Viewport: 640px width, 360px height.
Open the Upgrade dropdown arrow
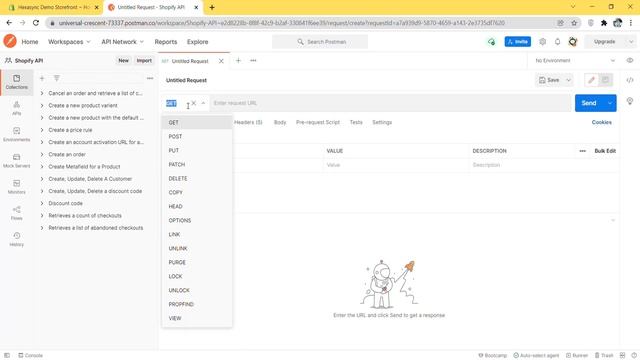[631, 42]
